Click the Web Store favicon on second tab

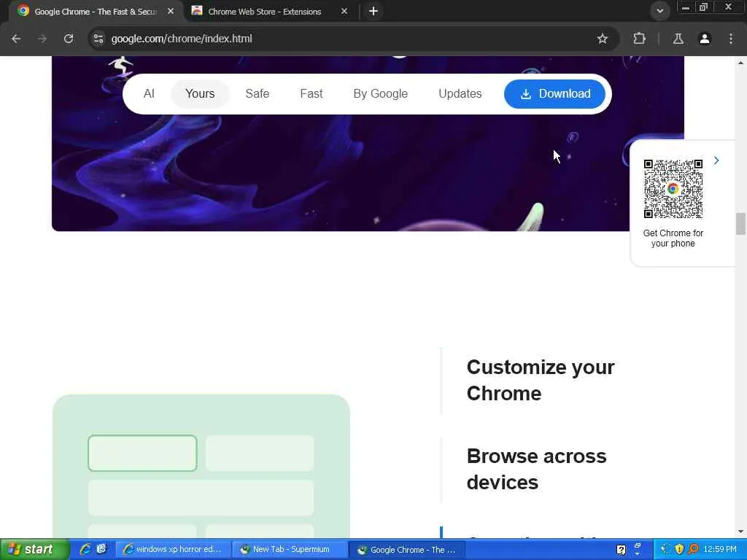197,10
